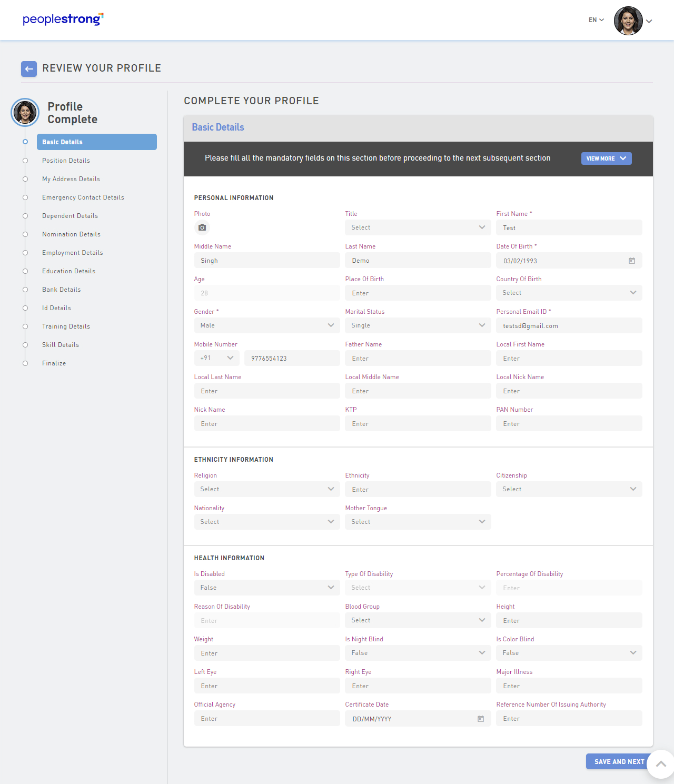
Task: Open the EN language selector
Action: coord(596,20)
